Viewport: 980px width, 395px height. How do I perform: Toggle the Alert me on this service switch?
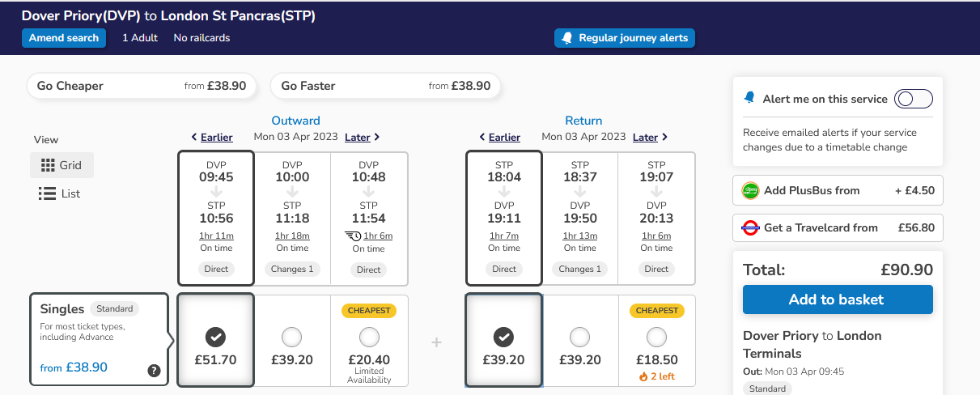(913, 99)
